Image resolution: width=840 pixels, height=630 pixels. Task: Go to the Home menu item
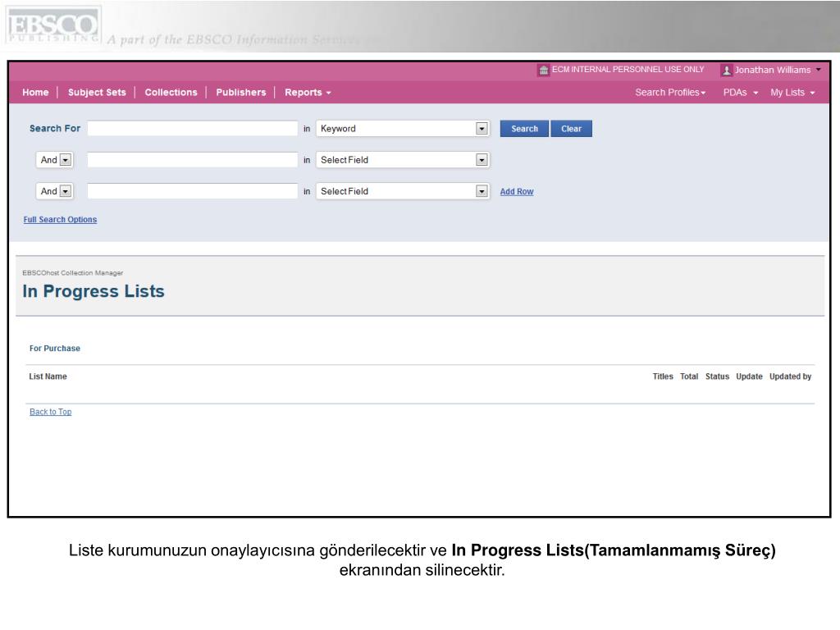click(x=35, y=93)
